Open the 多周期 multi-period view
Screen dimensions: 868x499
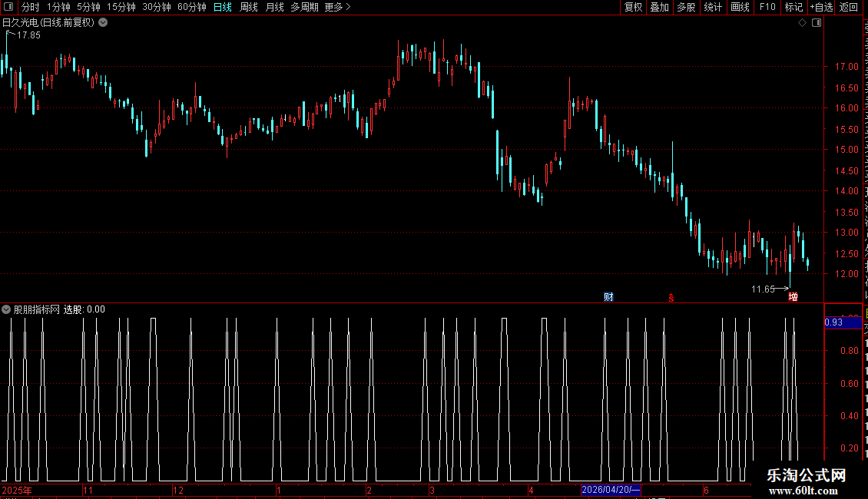click(x=304, y=7)
